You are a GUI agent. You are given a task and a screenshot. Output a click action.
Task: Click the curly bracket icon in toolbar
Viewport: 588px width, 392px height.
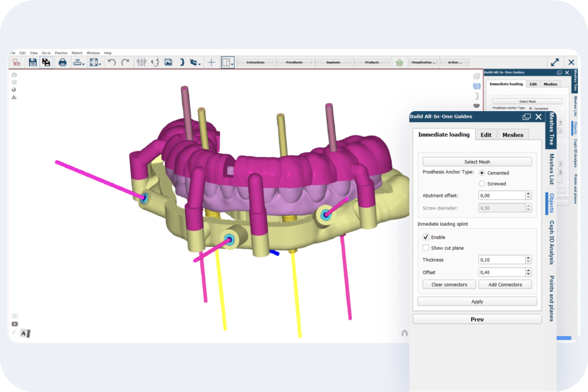click(x=182, y=62)
